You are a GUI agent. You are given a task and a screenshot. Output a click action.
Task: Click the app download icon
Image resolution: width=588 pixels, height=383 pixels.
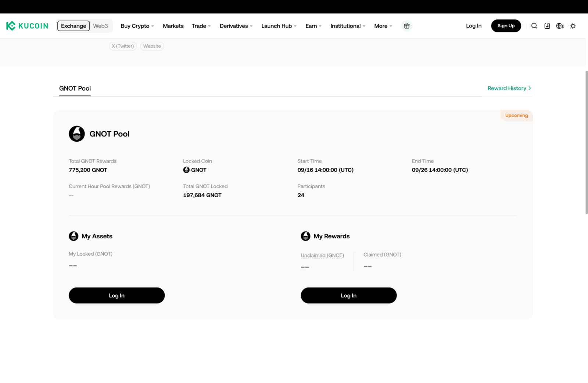(x=547, y=26)
